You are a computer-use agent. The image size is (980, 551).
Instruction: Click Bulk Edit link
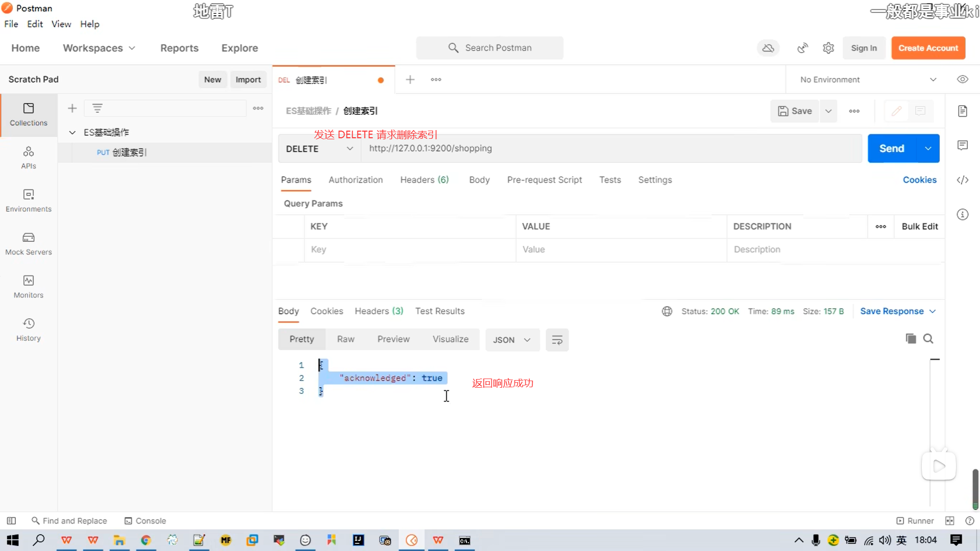[919, 227]
